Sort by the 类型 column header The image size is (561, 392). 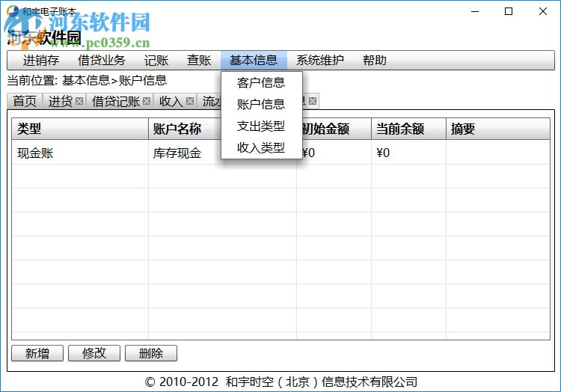[x=80, y=129]
